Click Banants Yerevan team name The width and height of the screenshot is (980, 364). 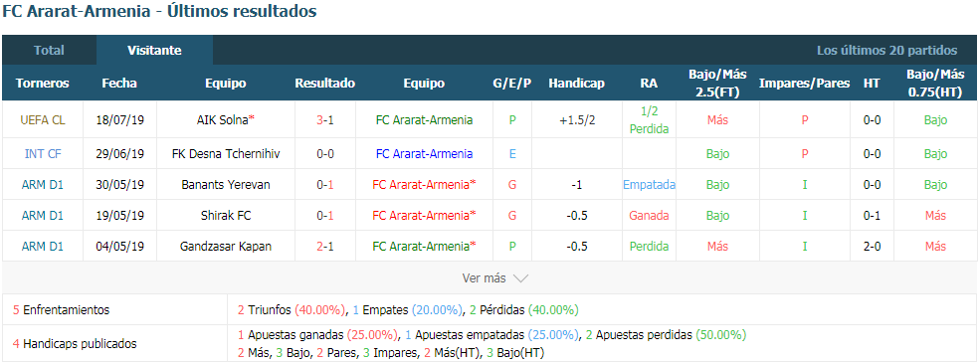tap(226, 184)
